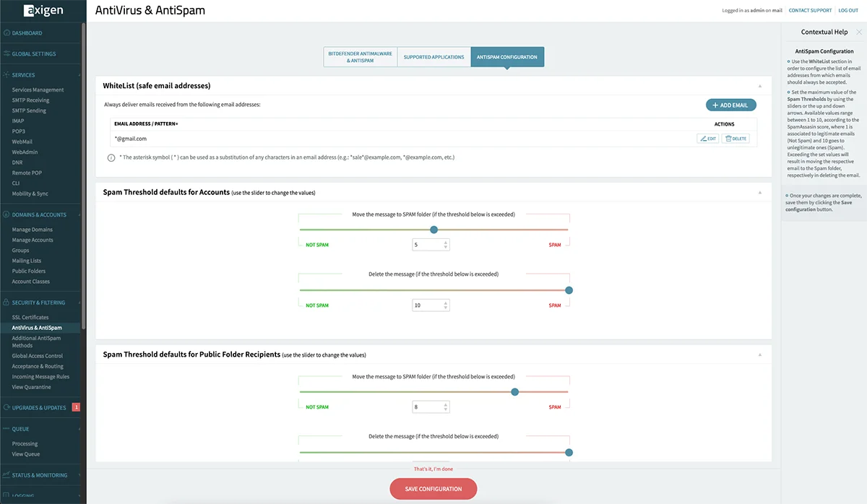Click the Upgrades & Updates refresh icon

7,408
